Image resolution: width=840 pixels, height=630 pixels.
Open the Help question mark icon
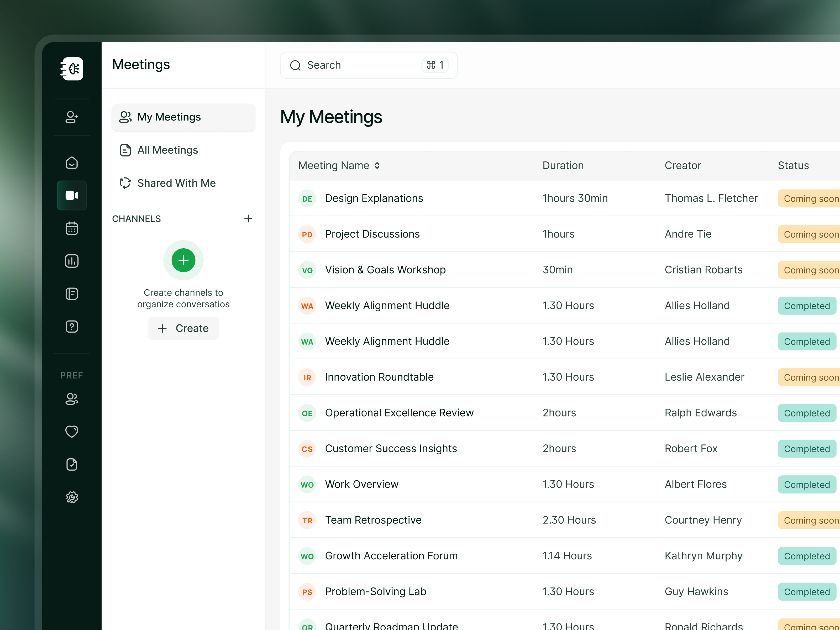pos(71,326)
